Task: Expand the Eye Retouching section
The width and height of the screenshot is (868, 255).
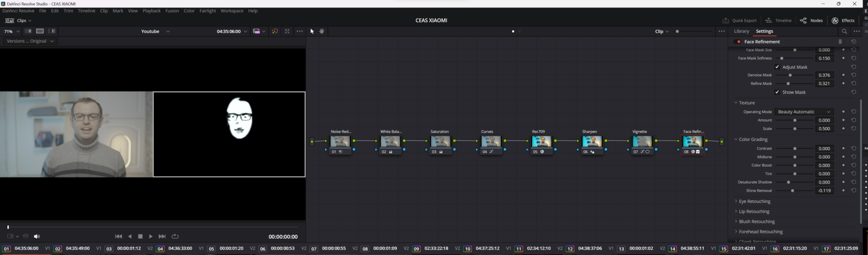Action: (x=754, y=201)
